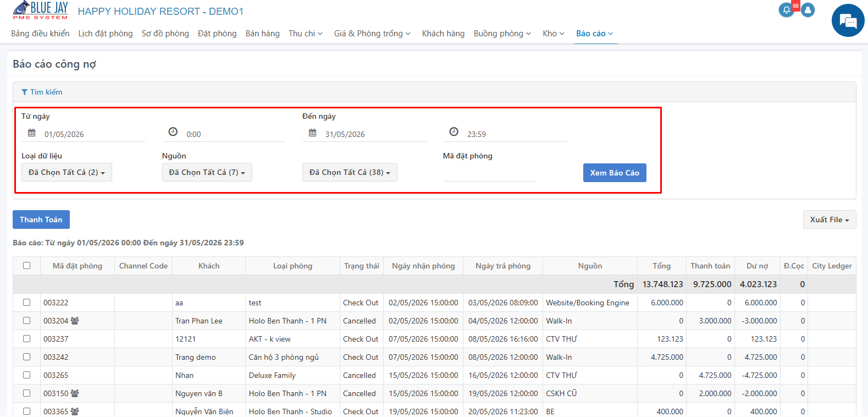Open Sơ đồ phòng

[x=165, y=34]
